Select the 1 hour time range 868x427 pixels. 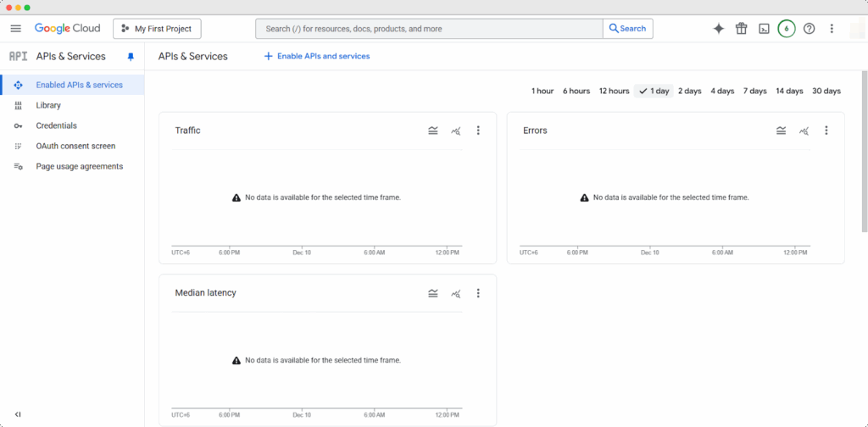coord(542,91)
